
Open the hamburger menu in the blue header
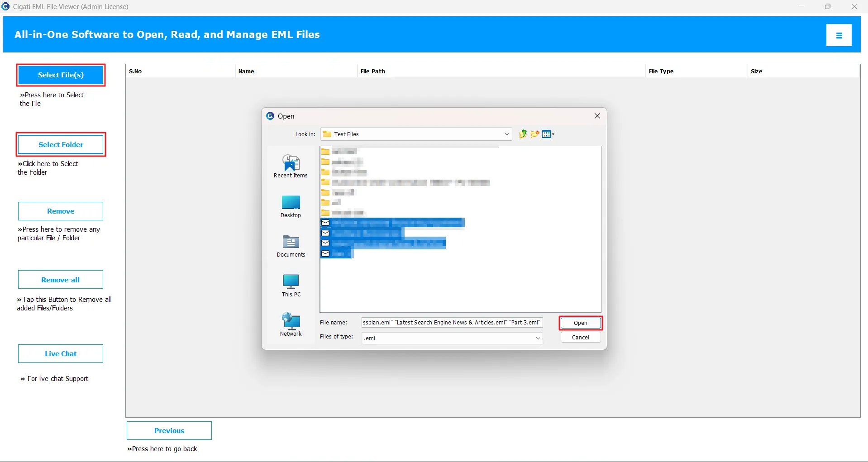[x=839, y=35]
